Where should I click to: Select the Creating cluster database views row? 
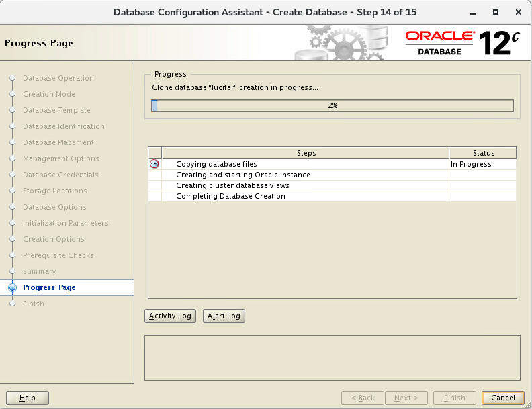[x=332, y=185]
